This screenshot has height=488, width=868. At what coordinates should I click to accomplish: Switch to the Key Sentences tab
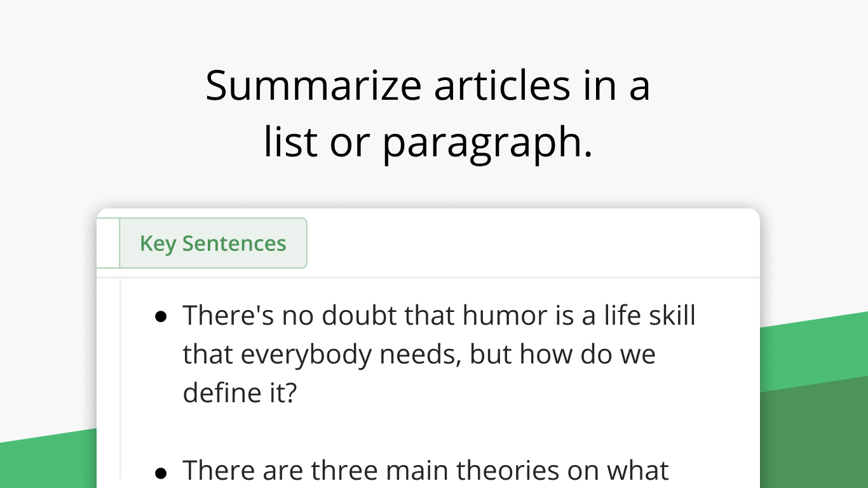point(213,243)
